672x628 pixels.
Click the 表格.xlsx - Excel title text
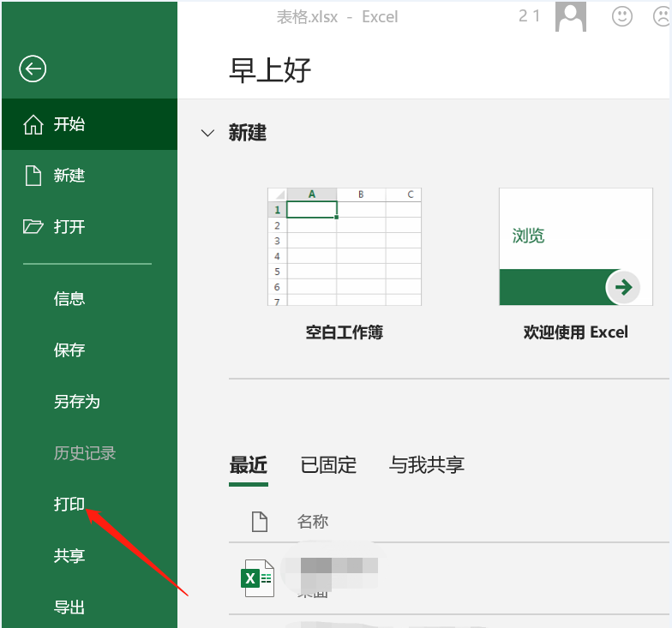click(338, 17)
